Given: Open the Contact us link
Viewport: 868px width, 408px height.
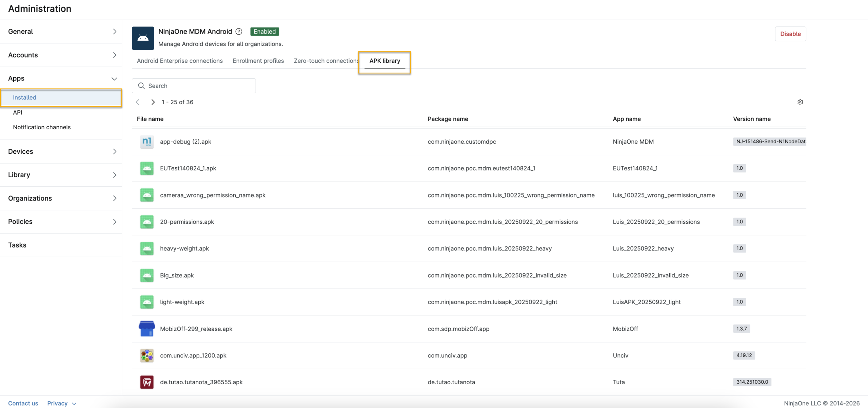Looking at the screenshot, I should [23, 403].
